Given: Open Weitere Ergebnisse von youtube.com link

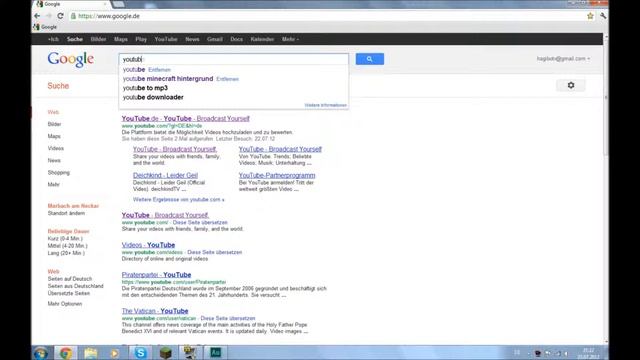Looking at the screenshot, I should point(178,200).
